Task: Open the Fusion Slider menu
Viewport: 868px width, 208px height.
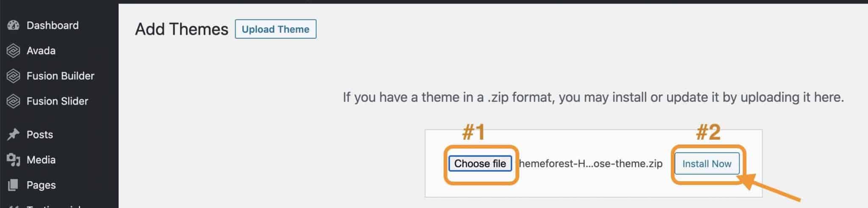Action: coord(57,101)
